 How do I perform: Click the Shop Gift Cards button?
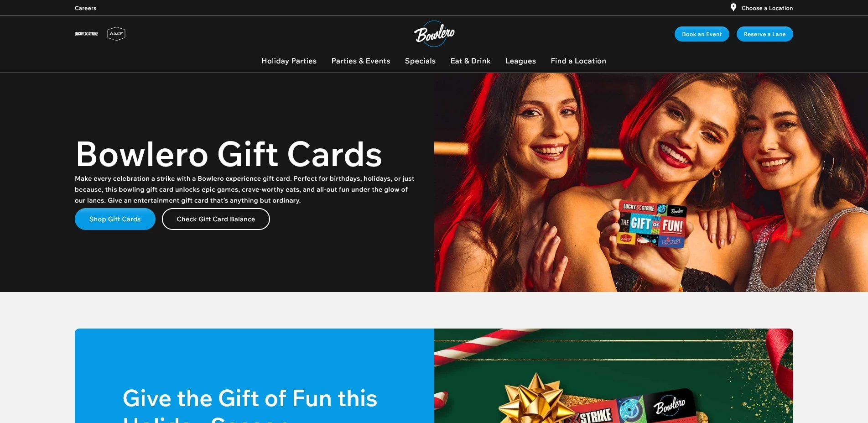[115, 219]
